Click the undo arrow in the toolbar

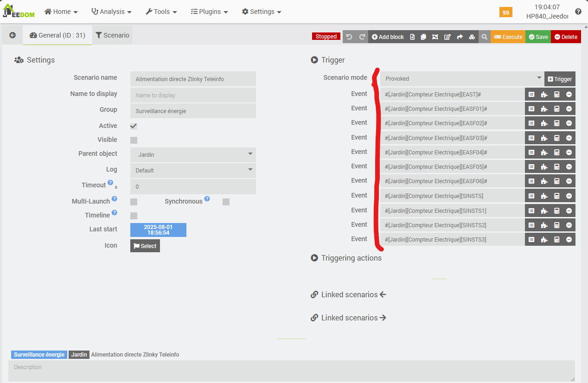[349, 37]
